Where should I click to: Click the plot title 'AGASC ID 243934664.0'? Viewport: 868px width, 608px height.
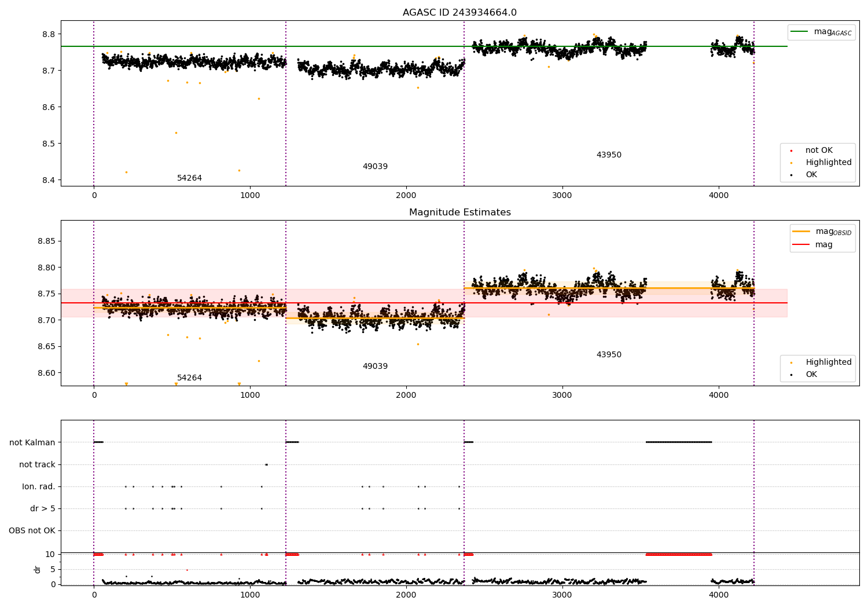point(460,13)
